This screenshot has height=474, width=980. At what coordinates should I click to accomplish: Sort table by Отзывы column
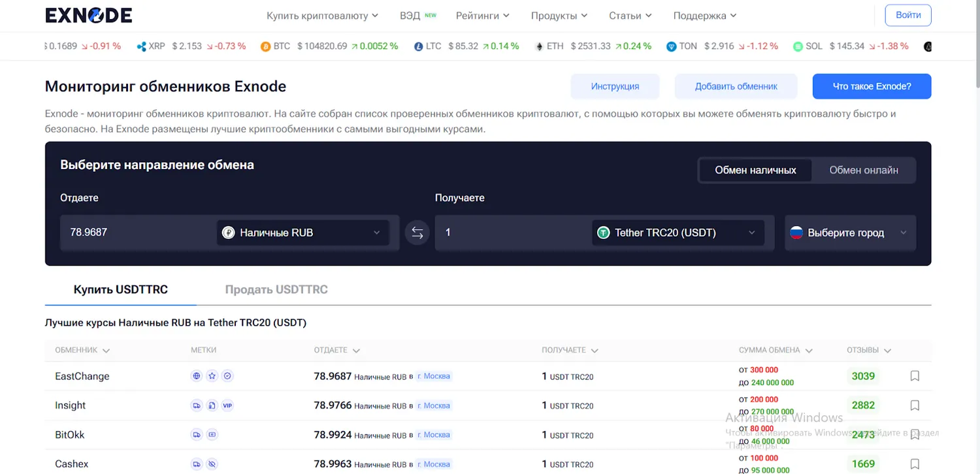click(x=869, y=351)
